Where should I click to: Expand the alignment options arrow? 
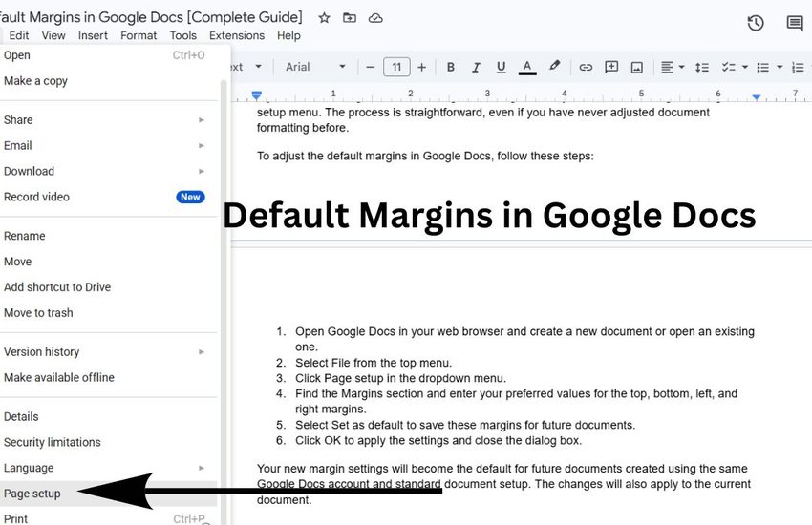681,67
